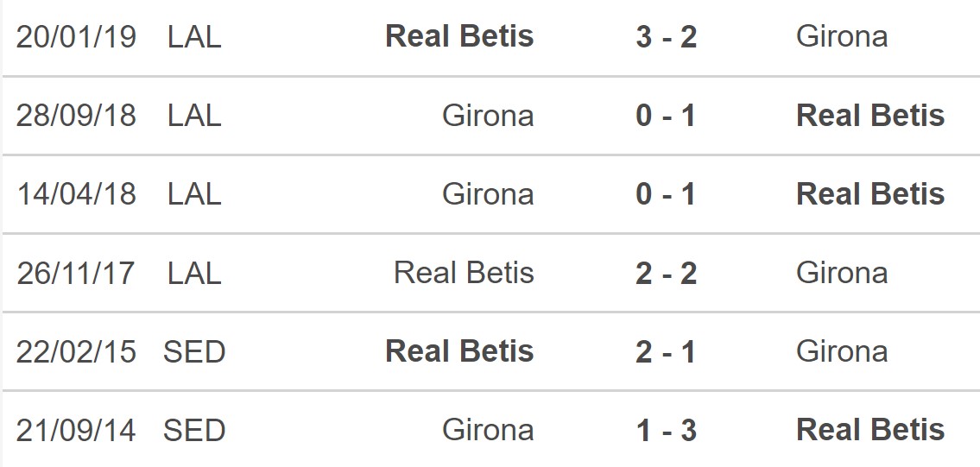Click the SED label on the 22/02/15 row

[x=194, y=351]
